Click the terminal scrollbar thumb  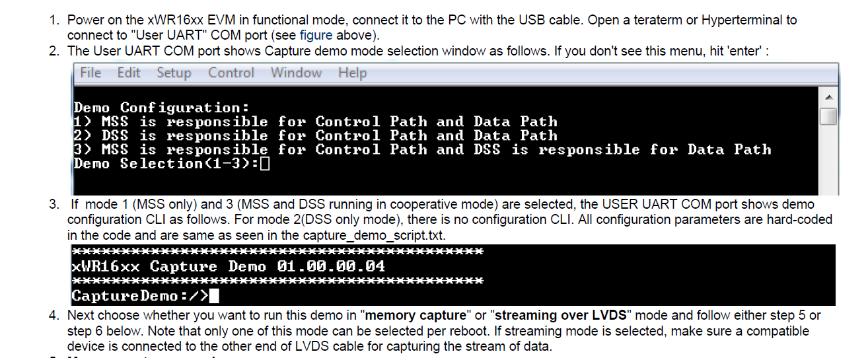coord(828,116)
